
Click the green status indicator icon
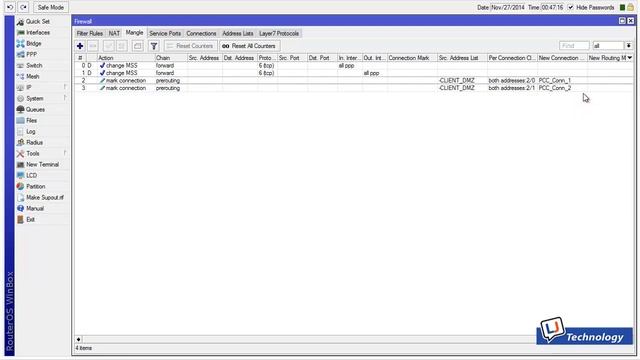[622, 7]
